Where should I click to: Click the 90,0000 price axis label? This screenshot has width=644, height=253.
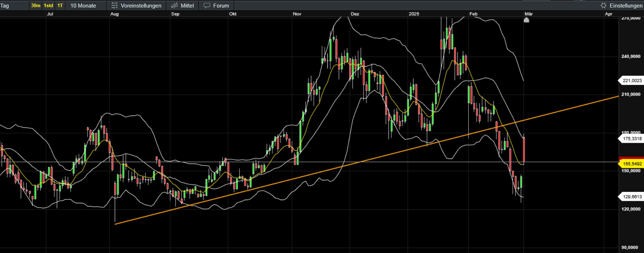click(630, 248)
